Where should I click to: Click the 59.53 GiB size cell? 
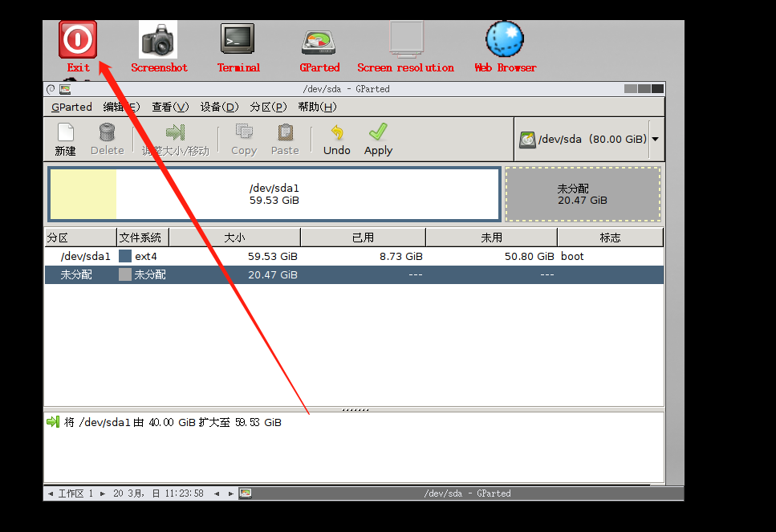(x=273, y=256)
